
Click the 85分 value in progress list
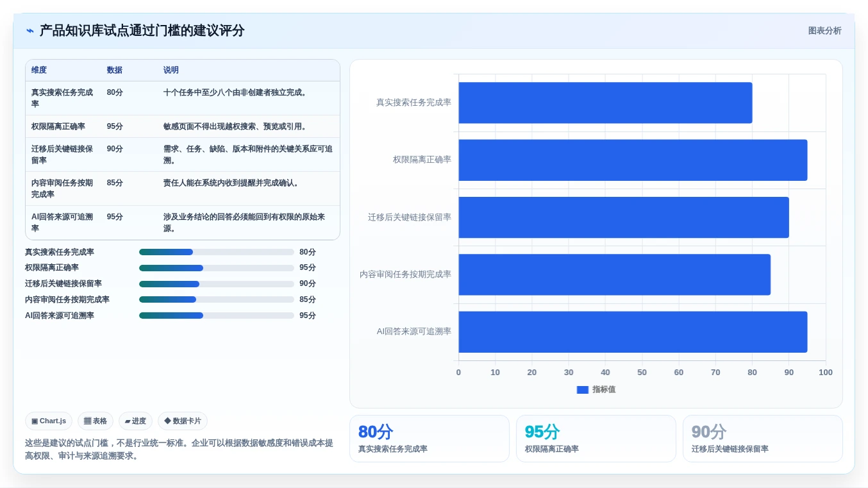[x=308, y=299]
